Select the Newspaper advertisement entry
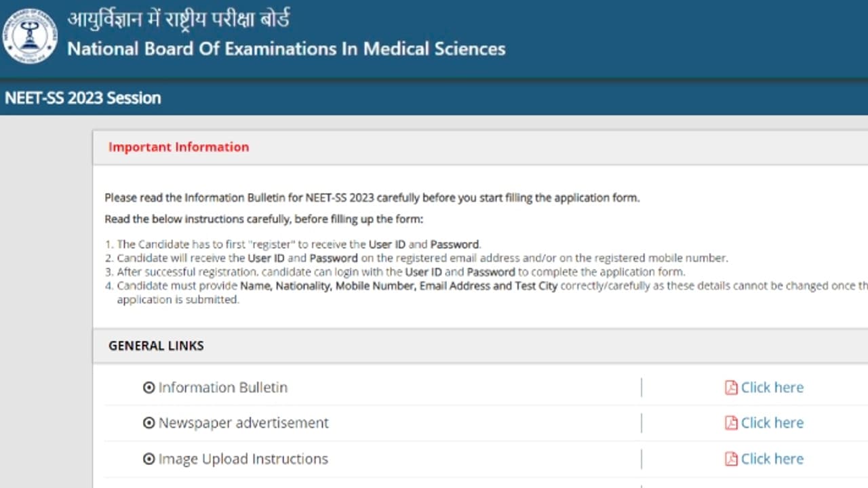This screenshot has height=488, width=868. tap(243, 422)
